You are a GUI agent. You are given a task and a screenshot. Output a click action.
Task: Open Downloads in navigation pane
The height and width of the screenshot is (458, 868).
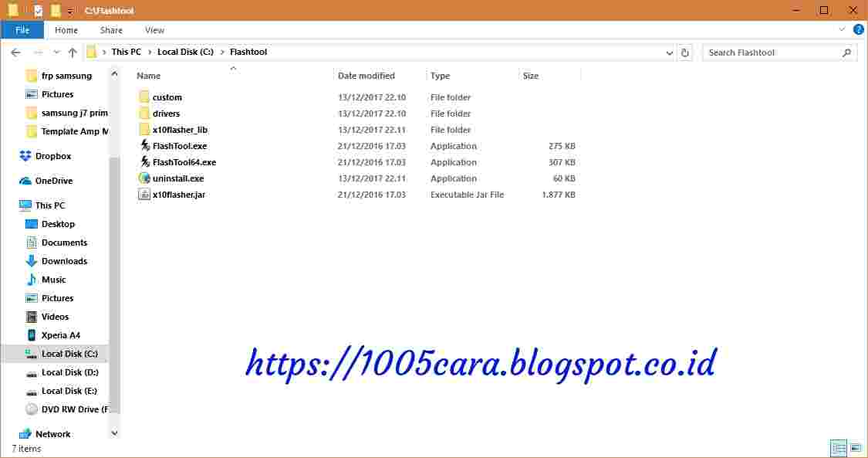point(56,261)
